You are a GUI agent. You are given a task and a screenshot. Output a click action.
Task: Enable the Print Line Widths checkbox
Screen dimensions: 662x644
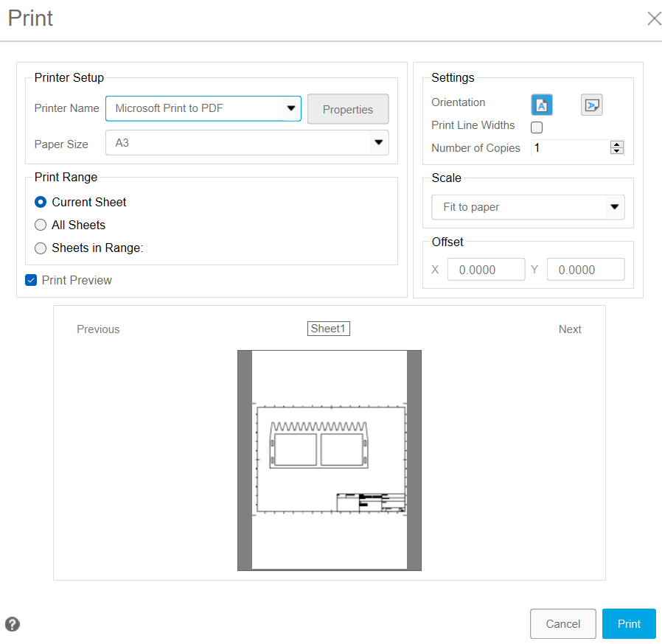(x=537, y=127)
